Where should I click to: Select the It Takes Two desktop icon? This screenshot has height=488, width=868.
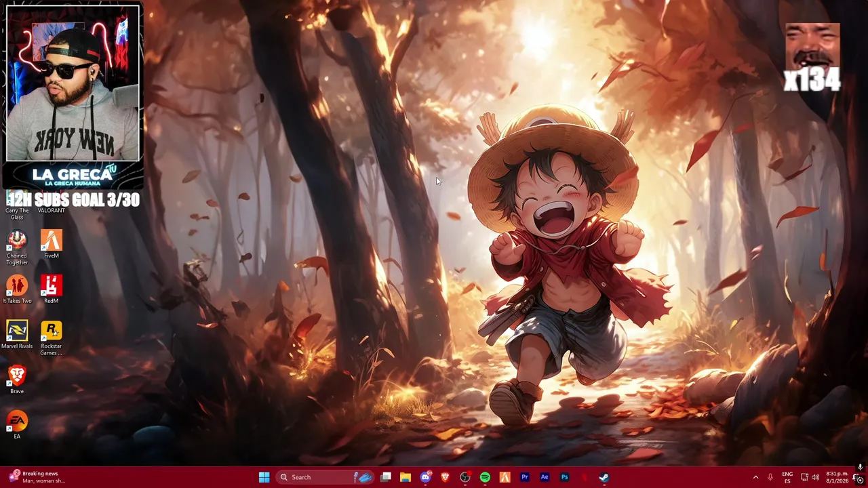[17, 290]
